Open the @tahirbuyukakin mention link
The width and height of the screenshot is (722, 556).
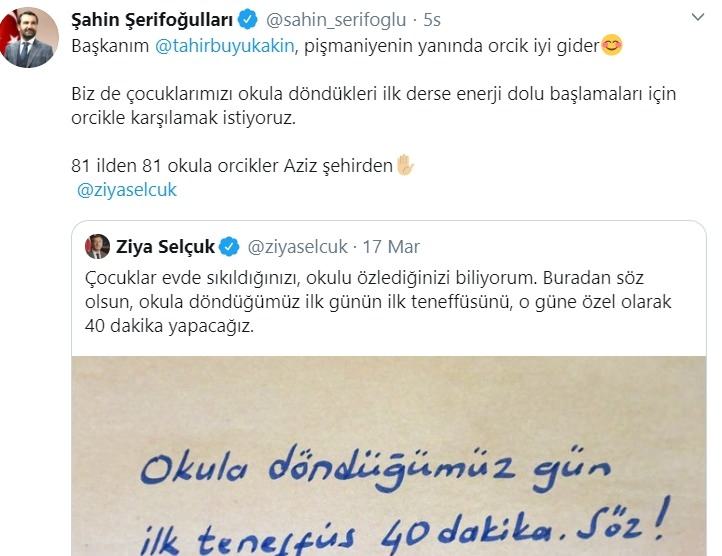tap(224, 46)
